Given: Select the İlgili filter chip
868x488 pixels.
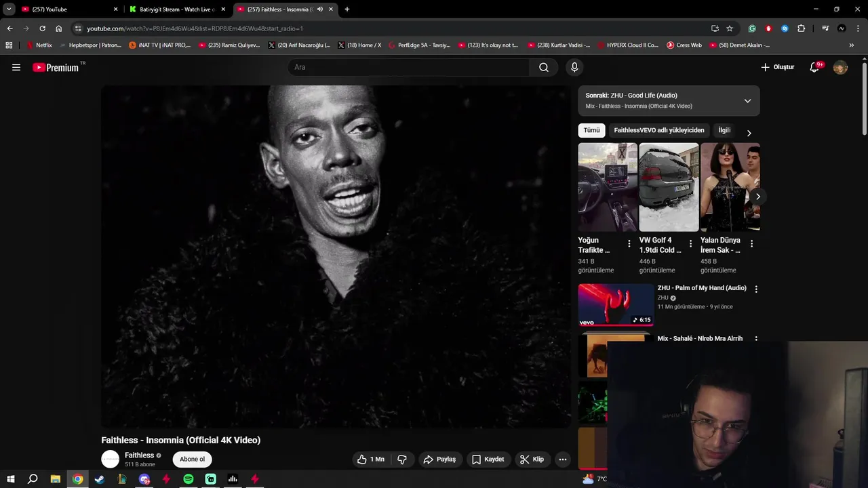Looking at the screenshot, I should pyautogui.click(x=724, y=130).
